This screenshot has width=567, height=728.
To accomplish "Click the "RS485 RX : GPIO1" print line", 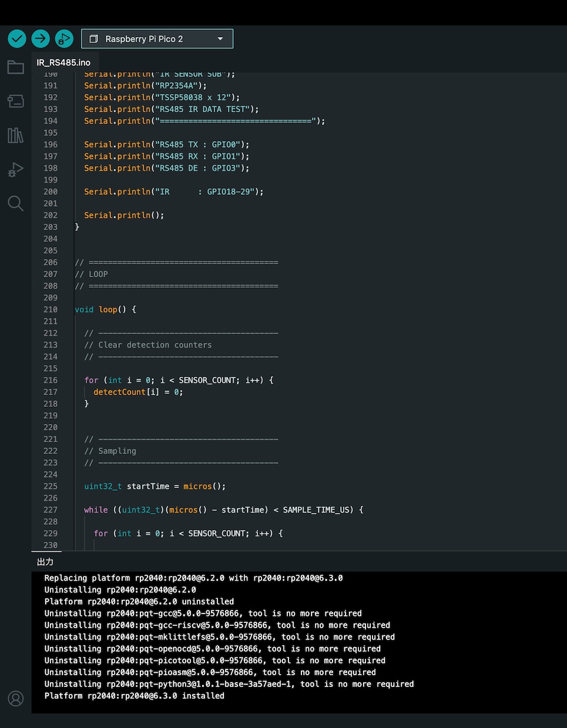I will click(x=166, y=156).
